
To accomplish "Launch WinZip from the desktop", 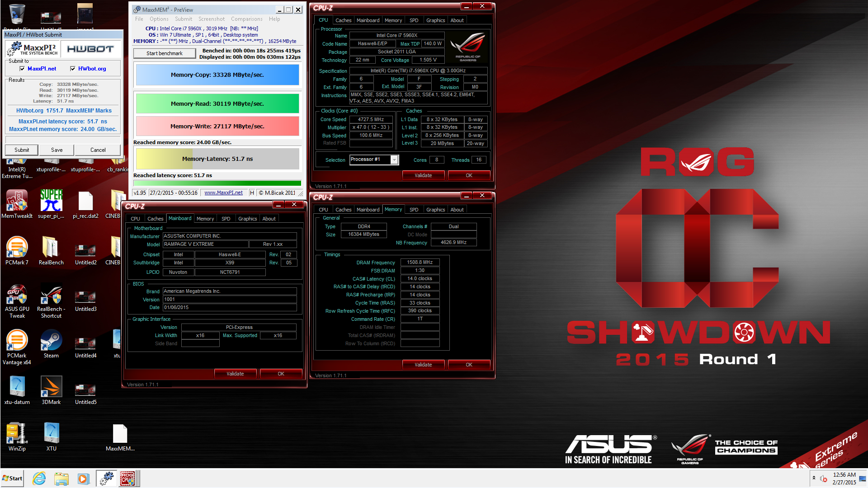I will tap(17, 437).
